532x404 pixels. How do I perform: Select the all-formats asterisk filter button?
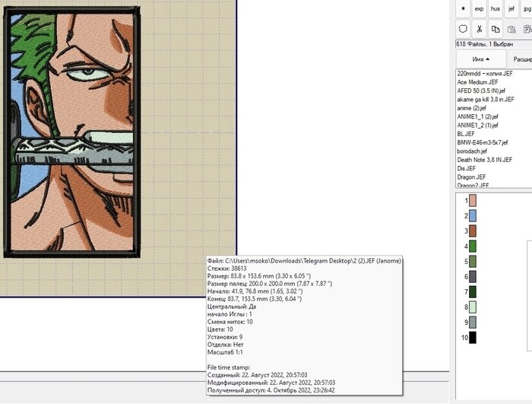click(463, 8)
